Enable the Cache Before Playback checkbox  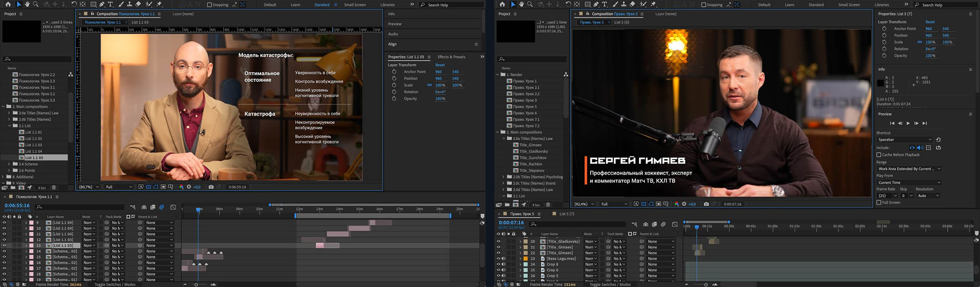879,155
